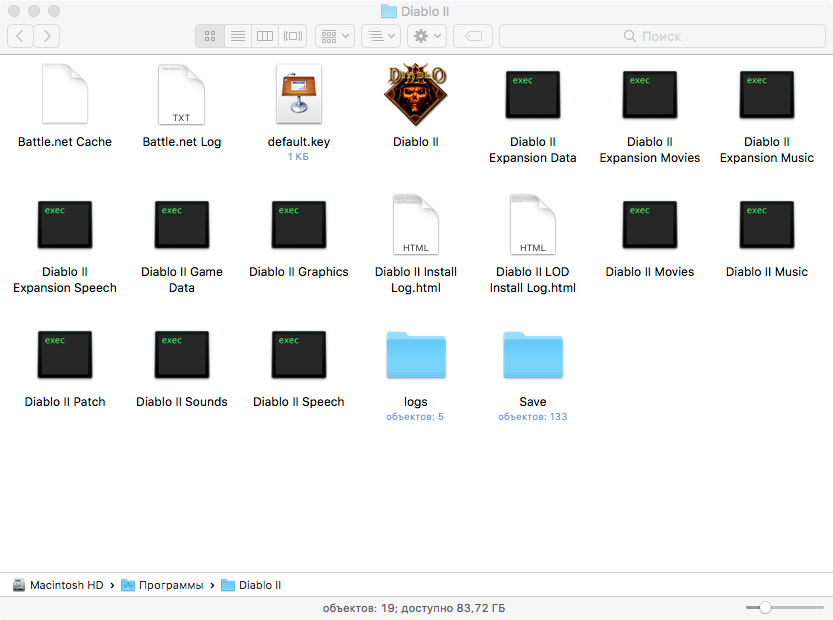Select Diablo II Graphics exec icon
Image resolution: width=833 pixels, height=620 pixels.
tap(299, 225)
